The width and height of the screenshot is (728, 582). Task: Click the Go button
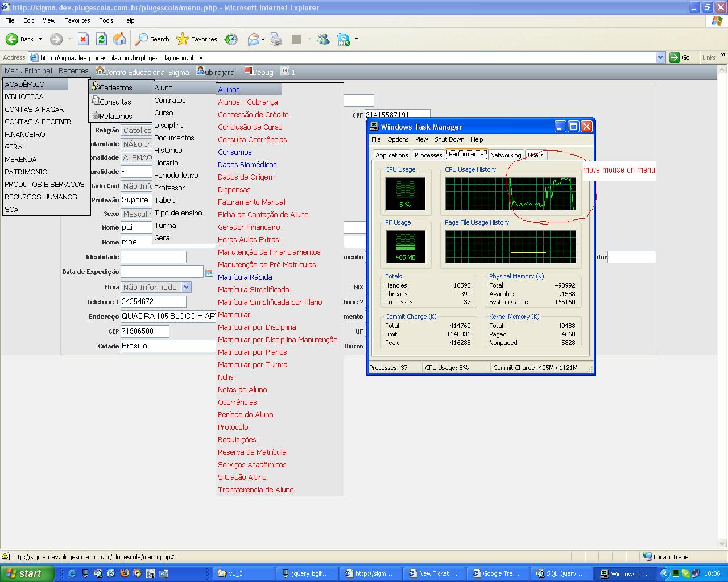click(680, 57)
